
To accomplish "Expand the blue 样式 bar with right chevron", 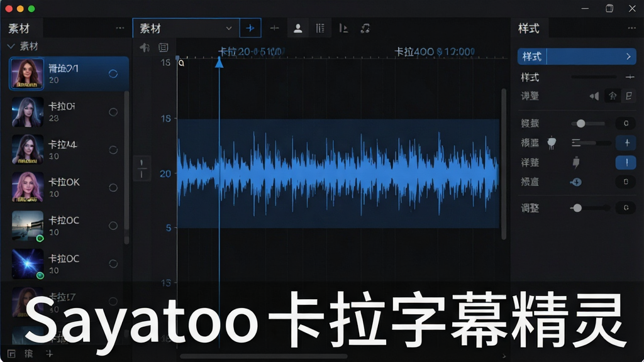I will click(x=628, y=56).
